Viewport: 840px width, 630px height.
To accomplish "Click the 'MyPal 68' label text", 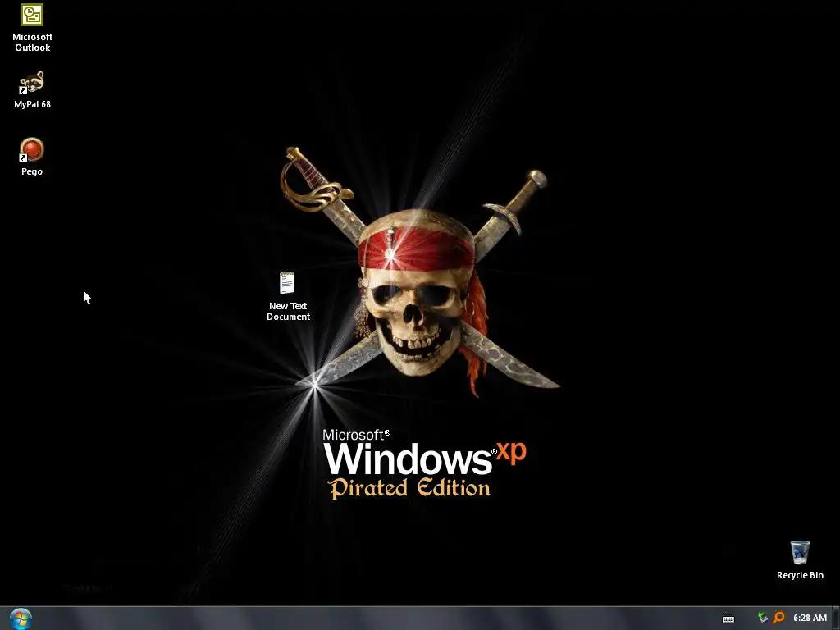I will click(32, 104).
